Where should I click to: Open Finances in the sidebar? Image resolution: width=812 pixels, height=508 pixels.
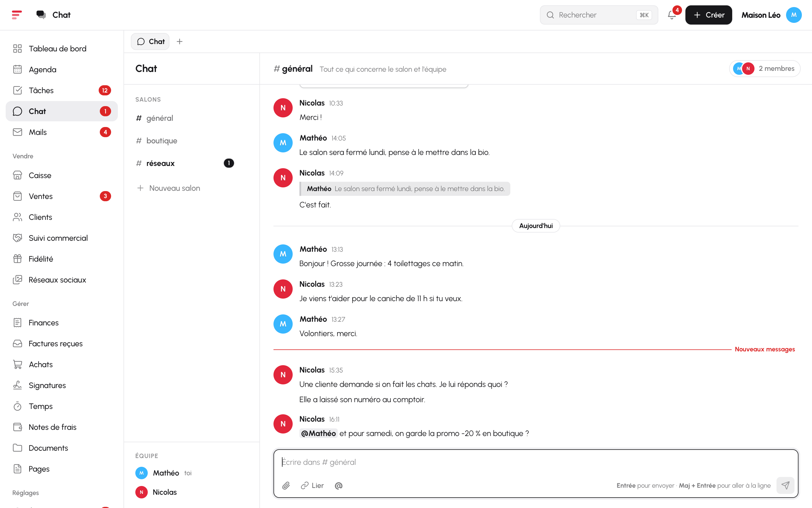coord(62,323)
